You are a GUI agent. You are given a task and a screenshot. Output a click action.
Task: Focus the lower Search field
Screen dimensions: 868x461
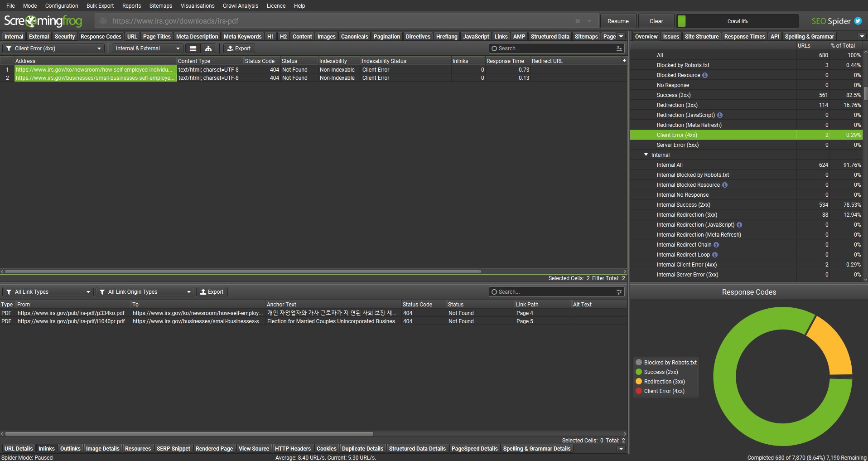[557, 292]
